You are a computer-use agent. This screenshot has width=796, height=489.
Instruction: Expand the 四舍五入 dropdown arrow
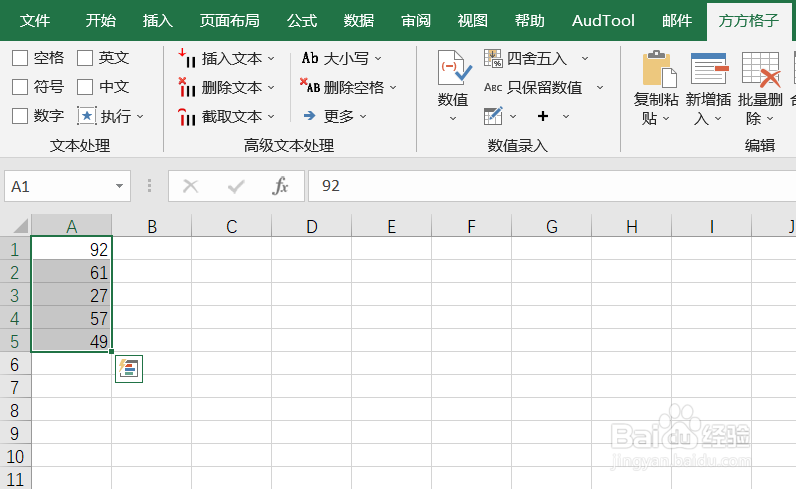click(x=585, y=59)
